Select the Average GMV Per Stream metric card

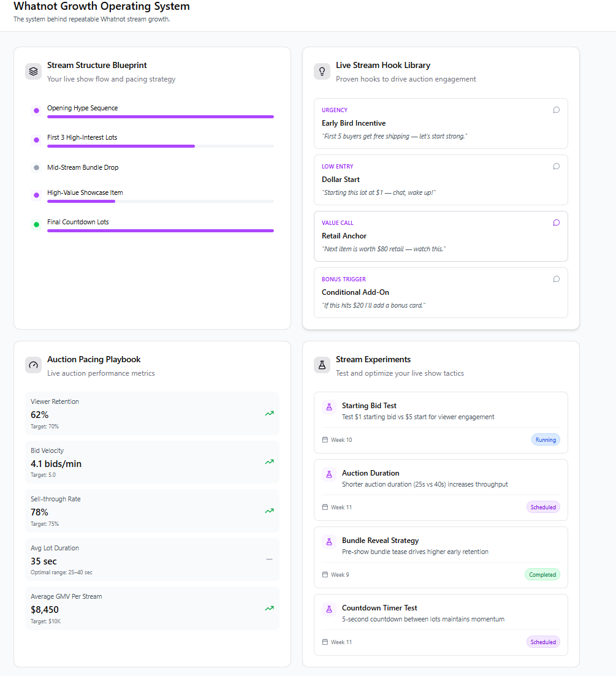152,608
